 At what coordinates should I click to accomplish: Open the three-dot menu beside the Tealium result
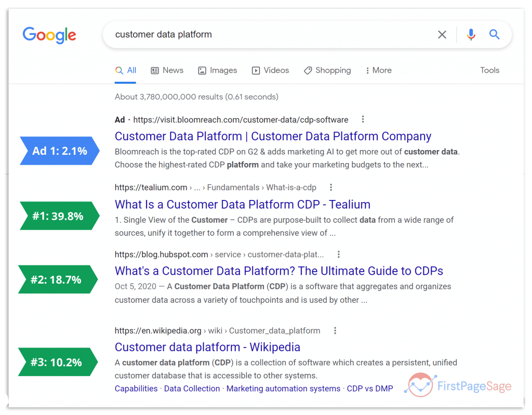(x=331, y=187)
